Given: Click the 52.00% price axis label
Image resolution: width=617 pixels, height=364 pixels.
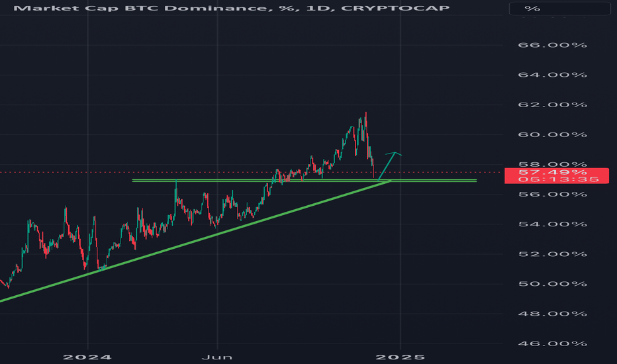Looking at the screenshot, I should (x=552, y=254).
